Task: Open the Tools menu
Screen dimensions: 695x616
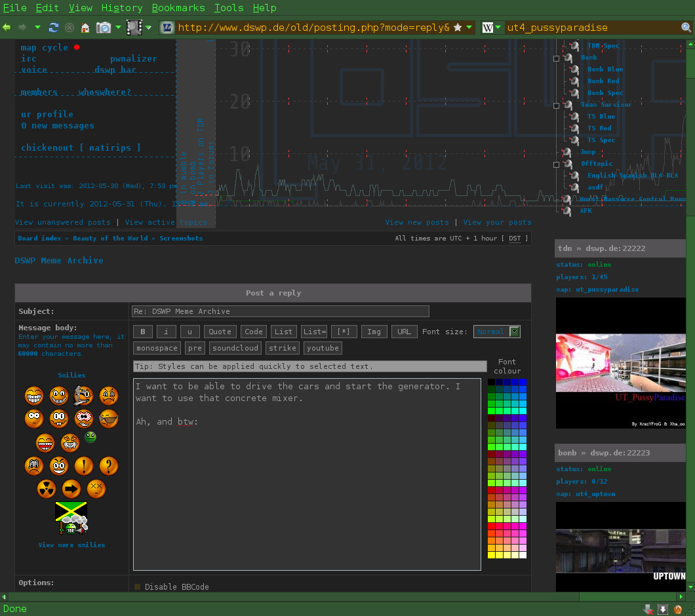Action: [229, 8]
